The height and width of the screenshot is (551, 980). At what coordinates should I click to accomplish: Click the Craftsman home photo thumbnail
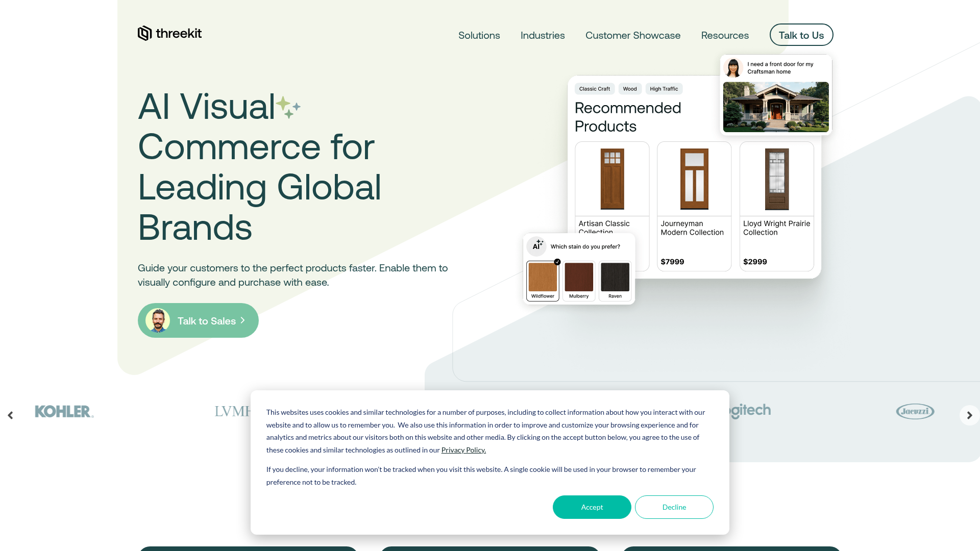pos(775,107)
